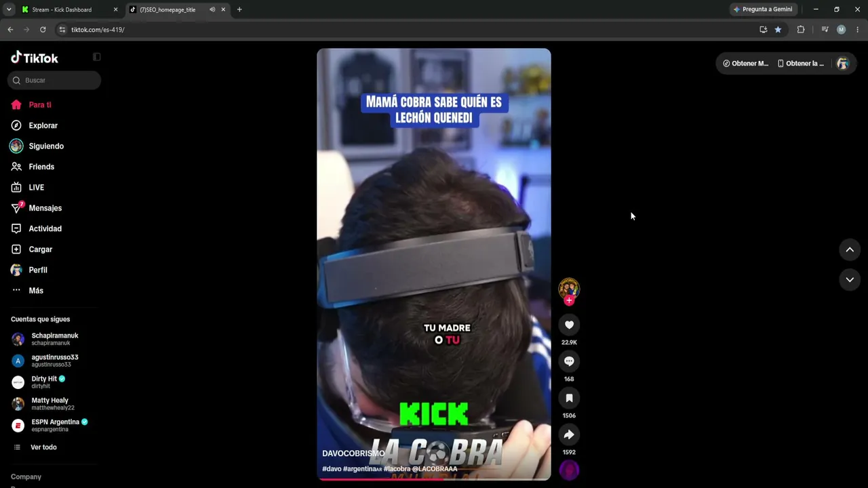The width and height of the screenshot is (868, 488).
Task: Open the video creator's avatar
Action: [569, 288]
